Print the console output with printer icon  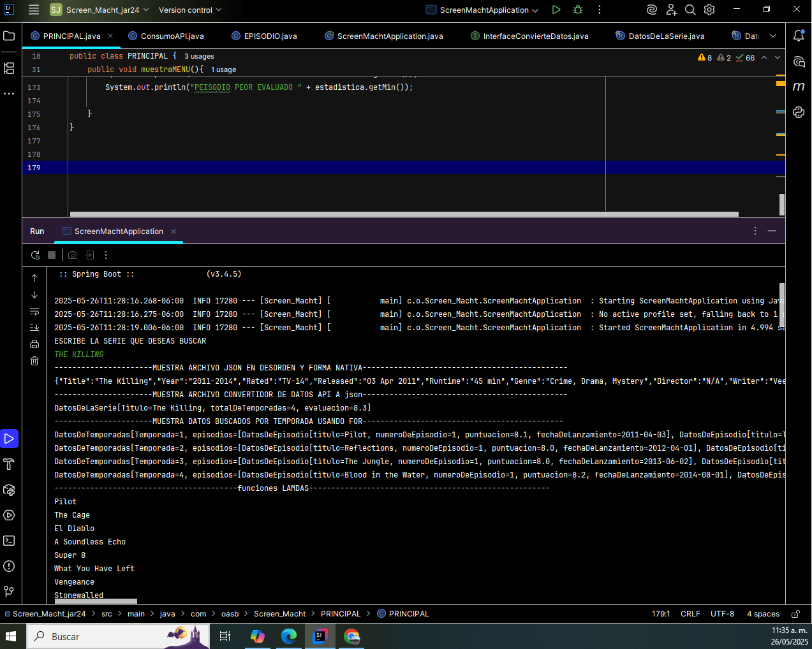tap(34, 344)
